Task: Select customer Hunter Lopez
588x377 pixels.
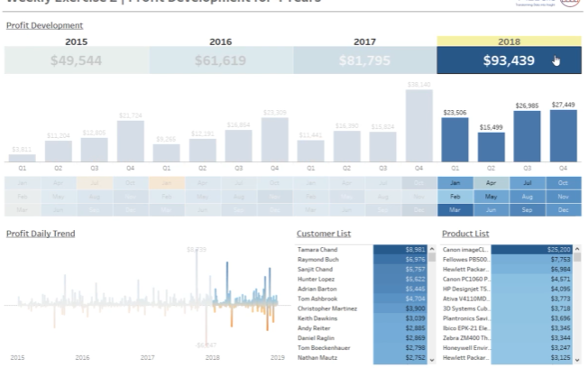Action: coord(362,279)
